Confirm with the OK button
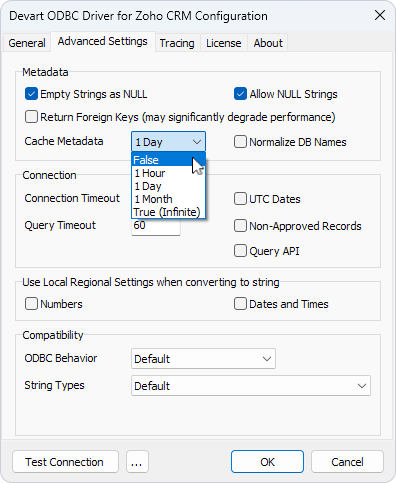 coord(267,462)
